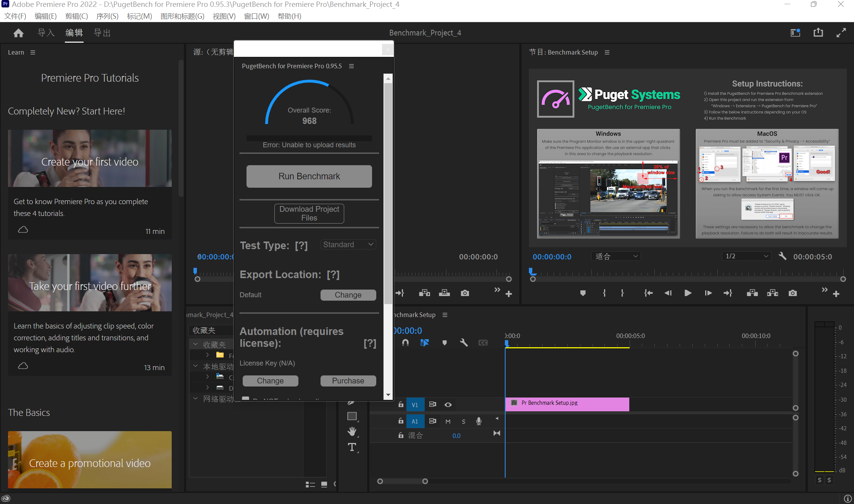Toggle full-screen video output icon
The height and width of the screenshot is (504, 854).
click(x=841, y=33)
